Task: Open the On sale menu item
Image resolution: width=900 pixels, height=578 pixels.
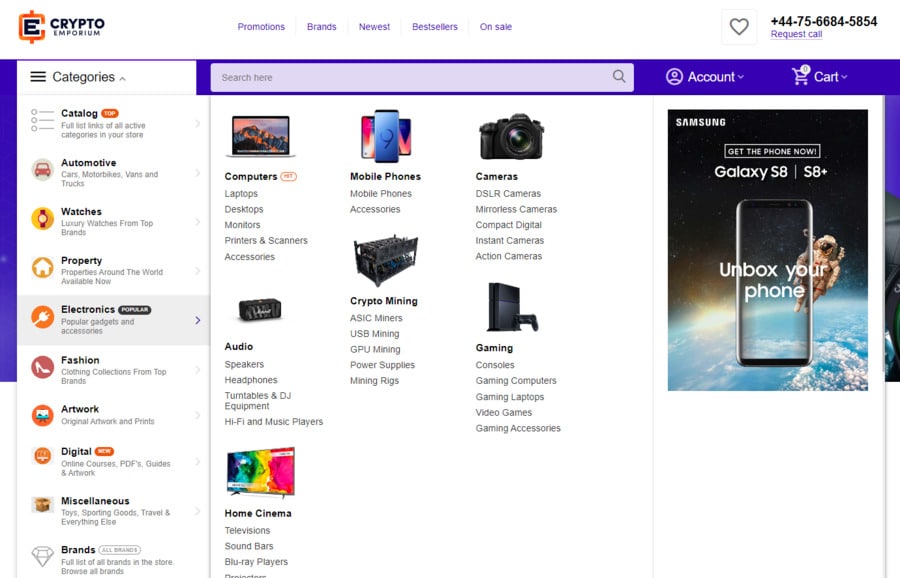Action: point(495,26)
